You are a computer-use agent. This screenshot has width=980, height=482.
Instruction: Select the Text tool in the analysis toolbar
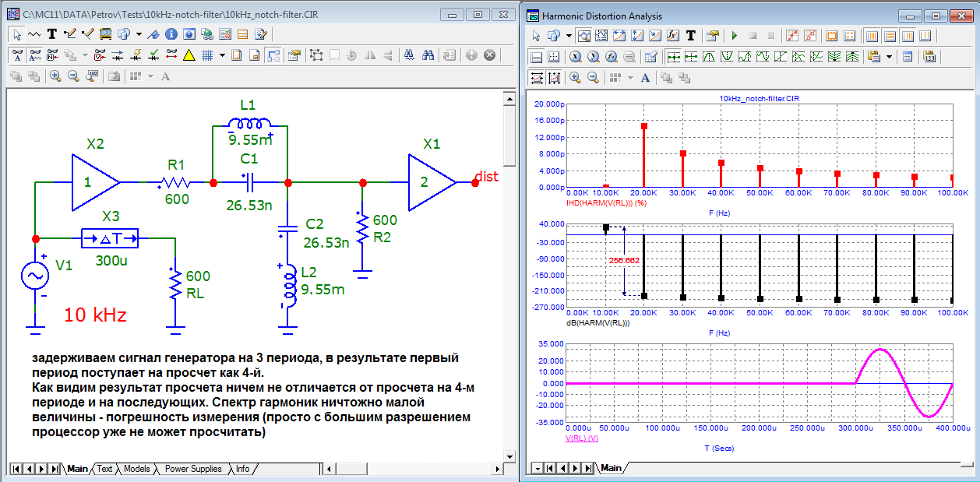pos(690,36)
